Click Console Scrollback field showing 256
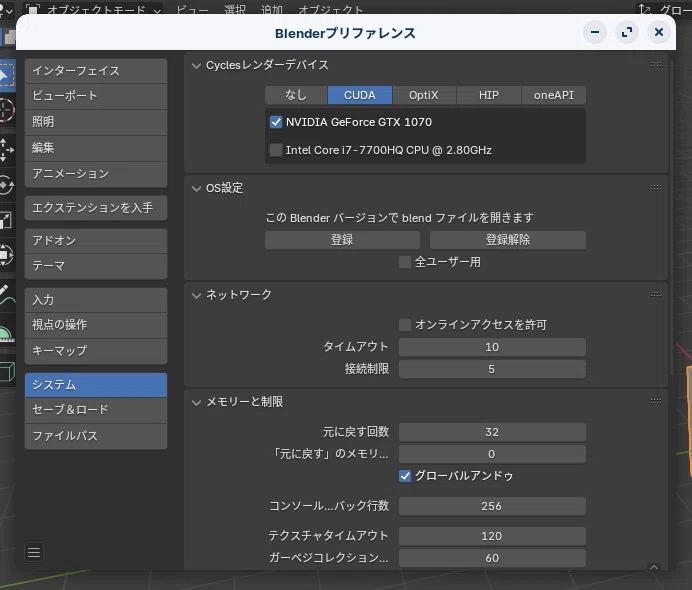This screenshot has width=692, height=590. click(x=492, y=506)
